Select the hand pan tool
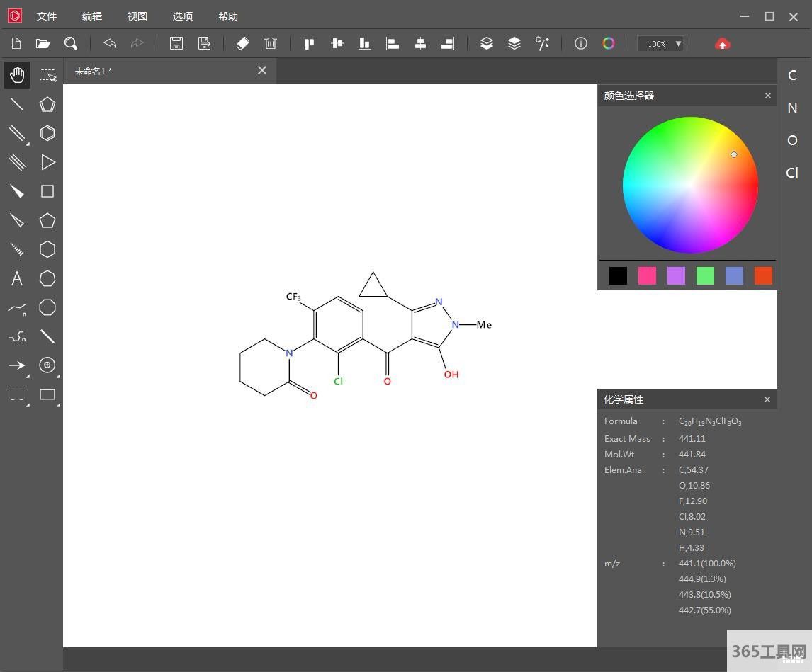This screenshot has height=672, width=812. 17,75
